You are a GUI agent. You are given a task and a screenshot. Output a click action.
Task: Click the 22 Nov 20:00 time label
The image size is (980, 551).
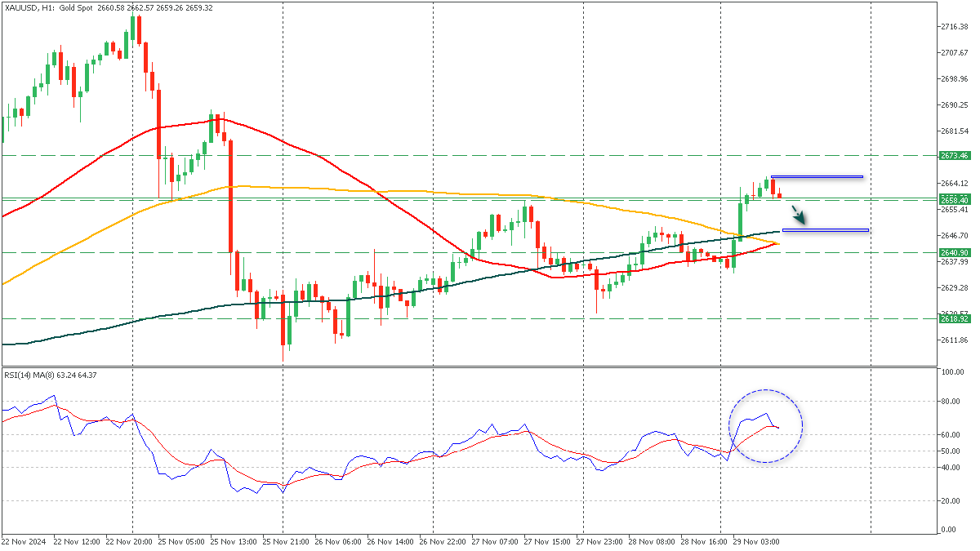pos(129,541)
